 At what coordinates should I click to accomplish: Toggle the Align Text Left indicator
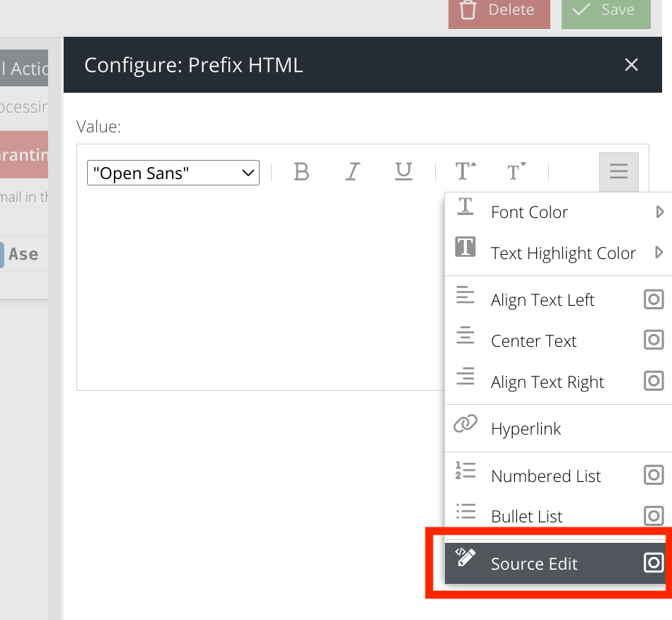[654, 299]
